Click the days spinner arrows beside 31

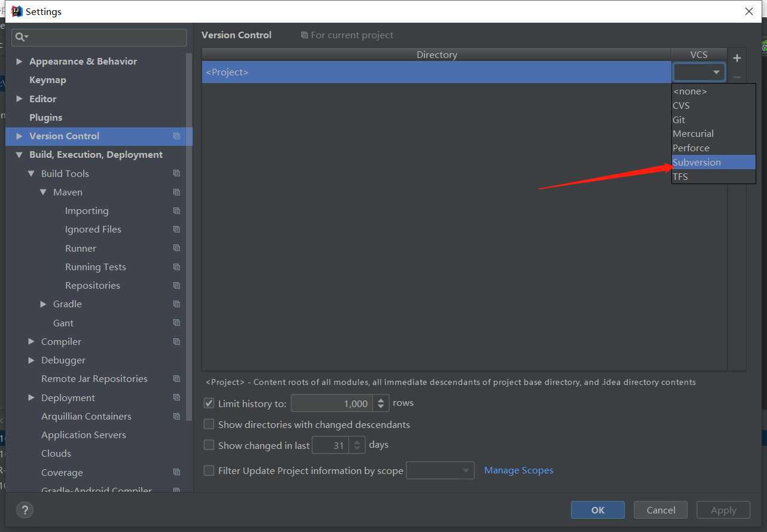pos(357,445)
